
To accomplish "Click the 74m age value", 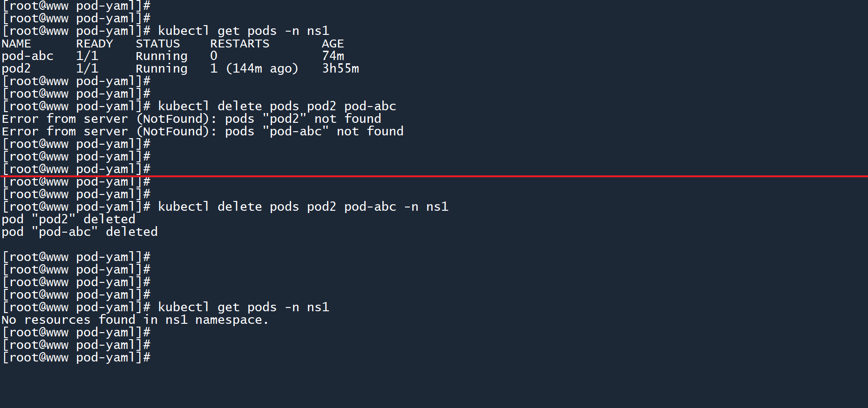I will click(333, 56).
